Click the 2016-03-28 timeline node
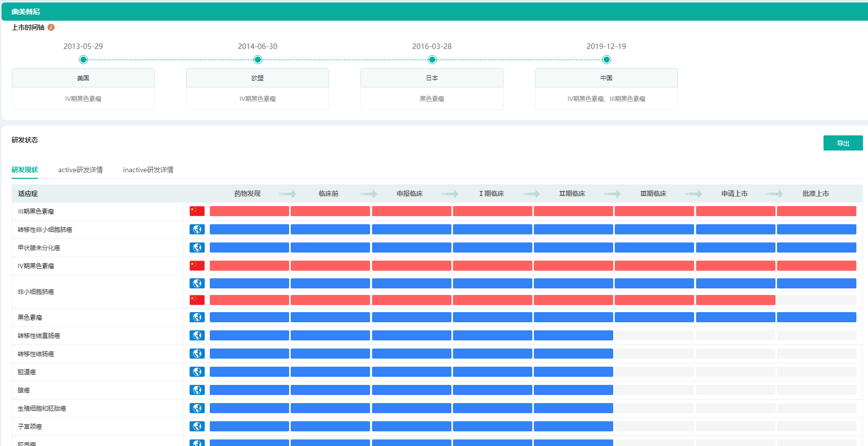 432,60
